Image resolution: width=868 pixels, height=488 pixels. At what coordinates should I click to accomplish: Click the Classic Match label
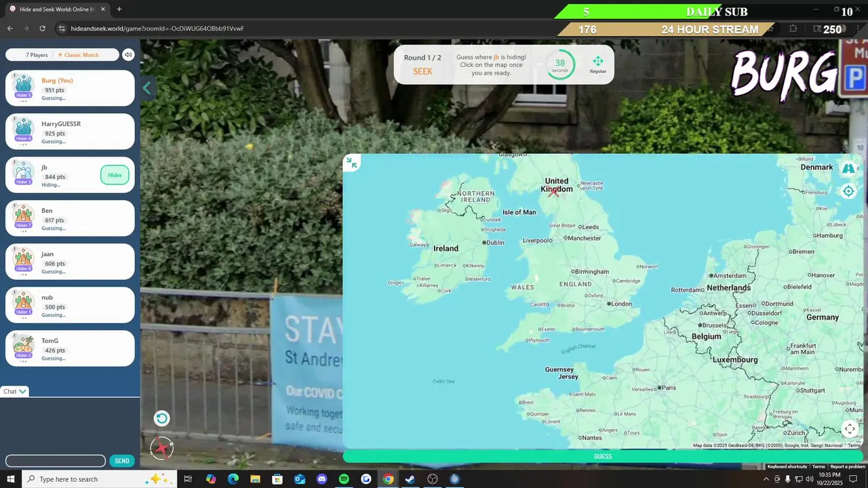[x=79, y=55]
